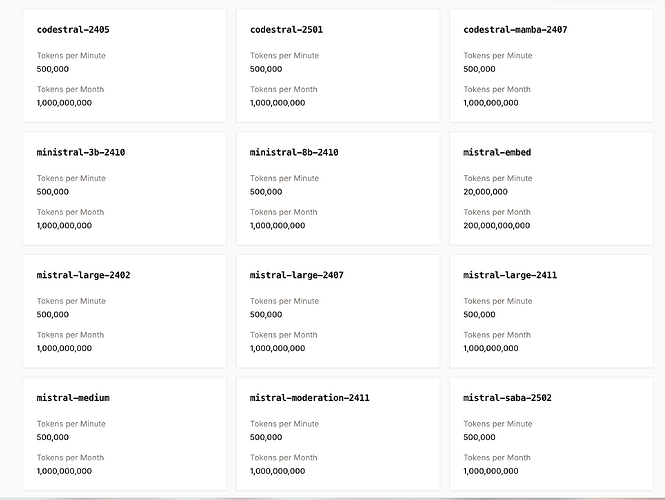
Task: Click the mistral-large-2411 model heading
Action: click(x=510, y=275)
